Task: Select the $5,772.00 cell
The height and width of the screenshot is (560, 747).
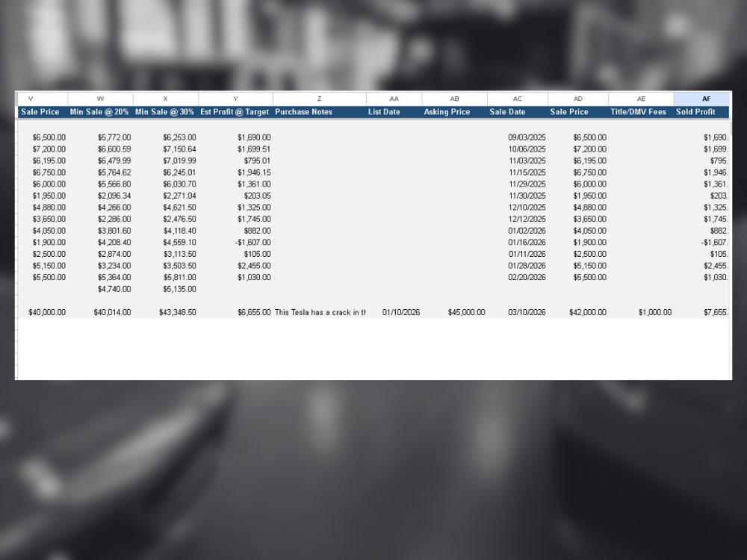Action: tap(101, 137)
